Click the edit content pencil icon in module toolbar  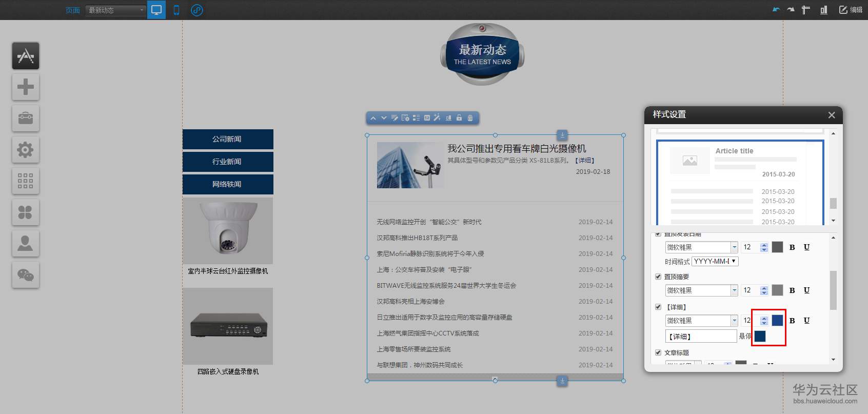click(x=394, y=118)
